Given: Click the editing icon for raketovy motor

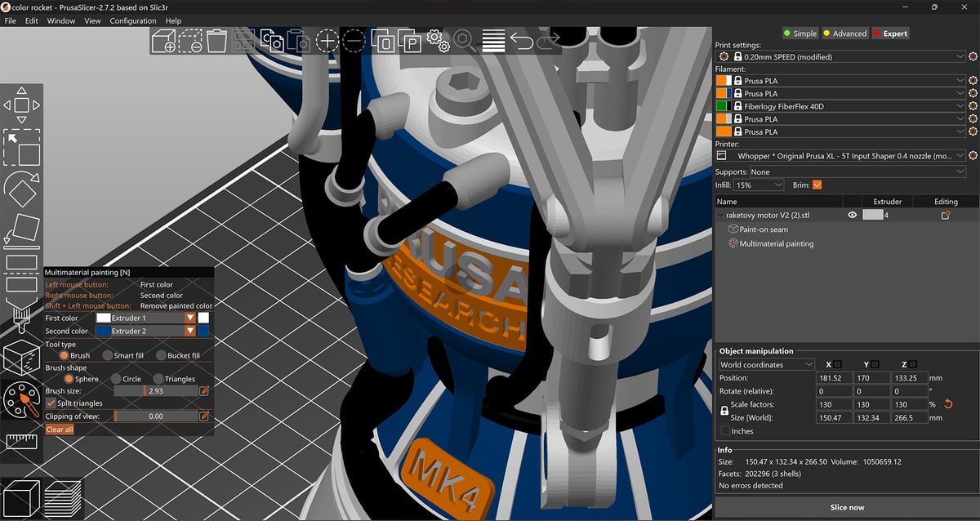Looking at the screenshot, I should [946, 215].
